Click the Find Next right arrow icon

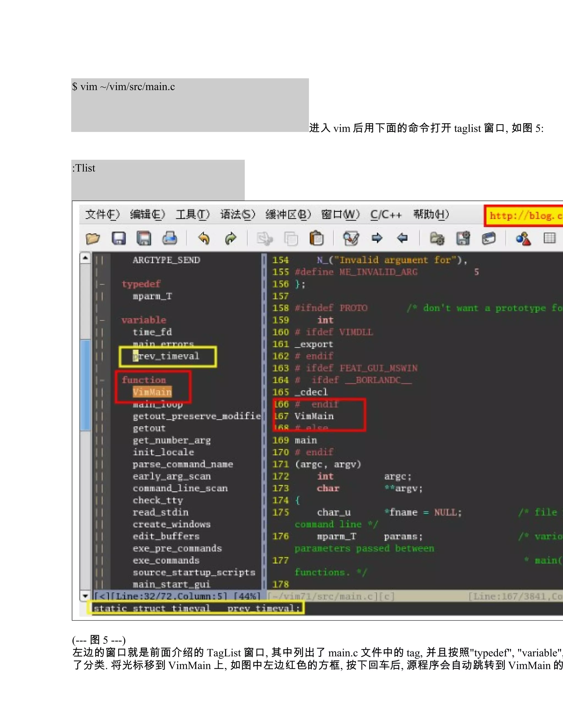377,238
